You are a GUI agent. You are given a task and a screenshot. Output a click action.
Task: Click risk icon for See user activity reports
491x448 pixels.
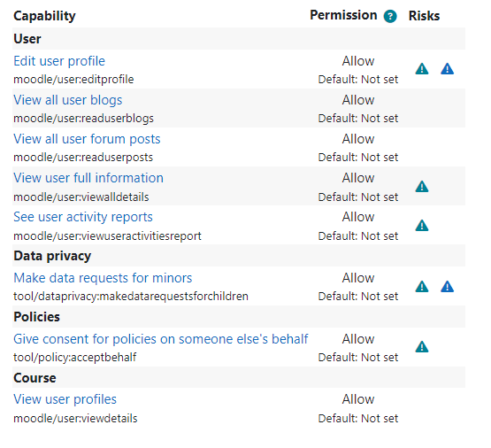point(422,225)
